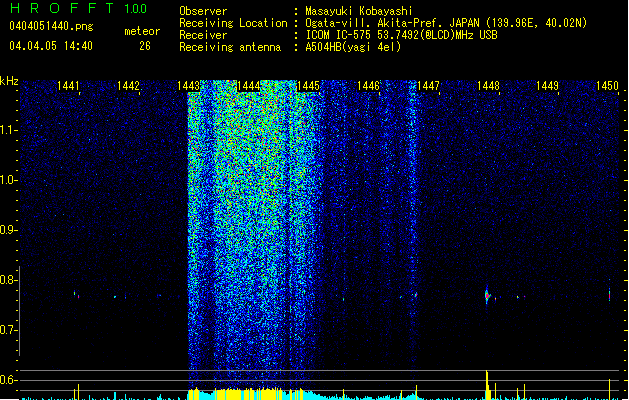Click the HROFFT 1.0.0 title text
This screenshot has width=629, height=400.
pos(78,8)
